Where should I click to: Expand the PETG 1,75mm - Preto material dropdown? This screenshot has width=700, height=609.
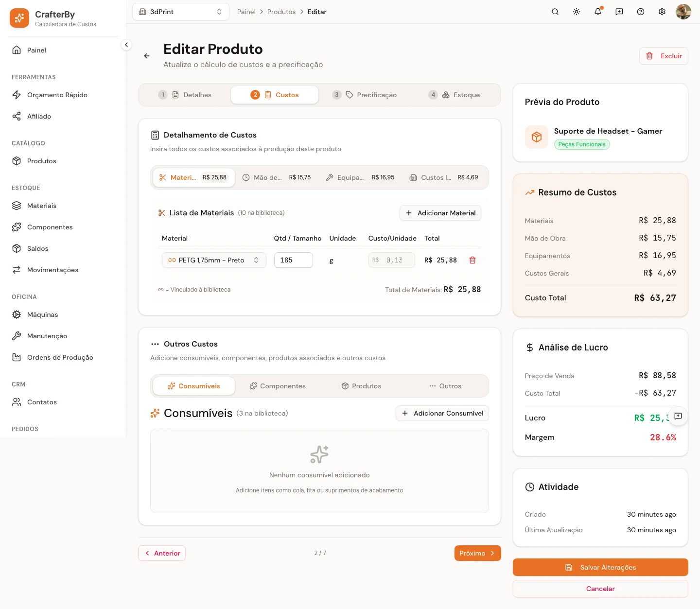point(214,260)
